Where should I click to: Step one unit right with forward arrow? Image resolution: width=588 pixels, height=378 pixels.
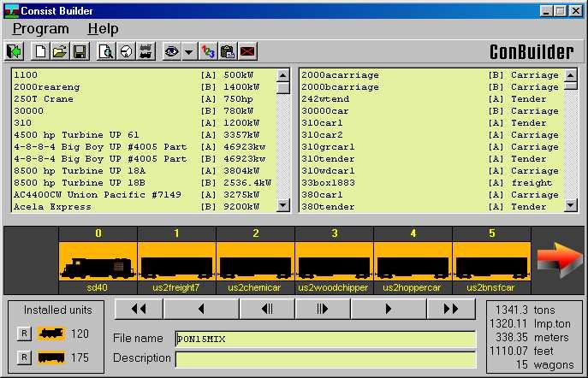389,309
